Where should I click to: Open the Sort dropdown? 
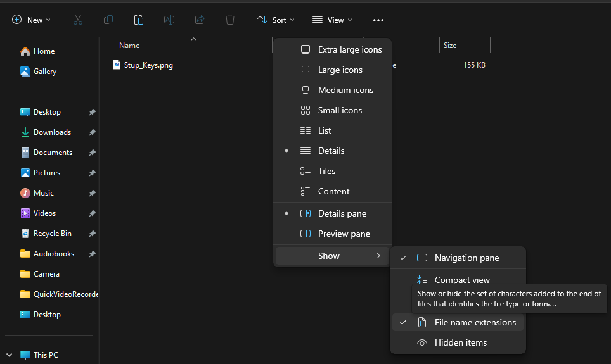click(276, 20)
